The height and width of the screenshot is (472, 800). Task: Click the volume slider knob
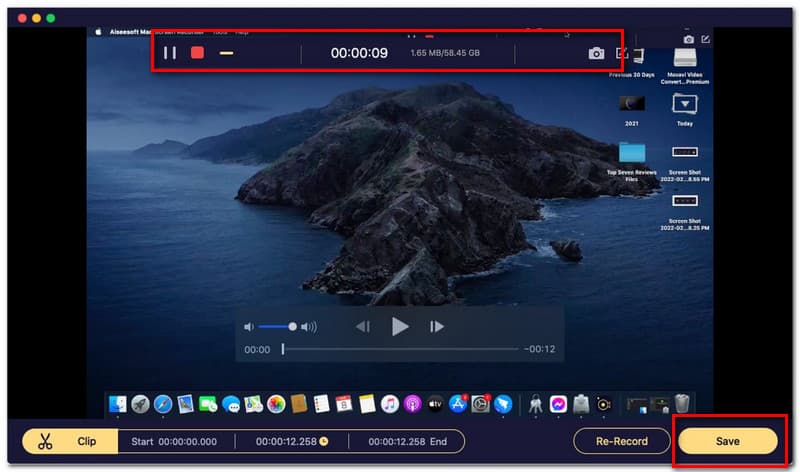click(x=292, y=326)
